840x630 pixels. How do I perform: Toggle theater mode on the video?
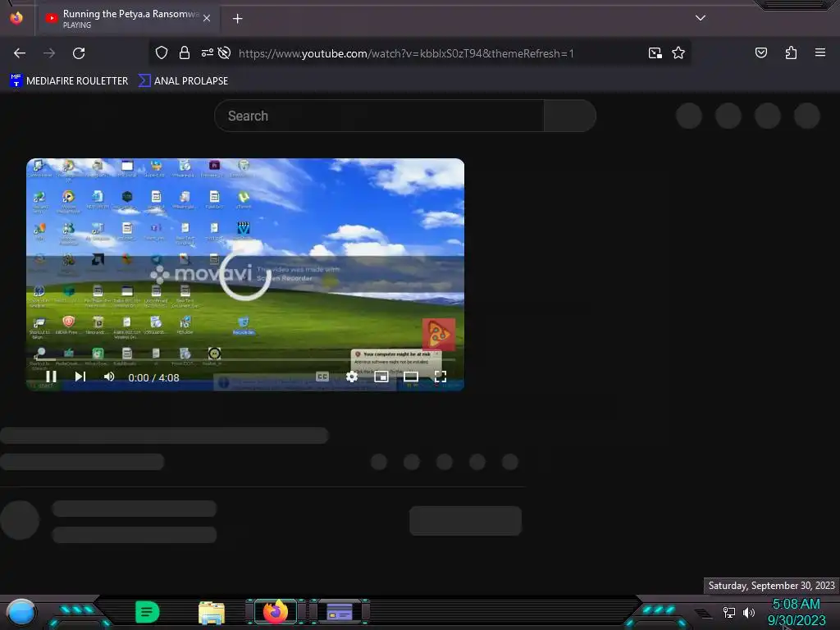(411, 377)
